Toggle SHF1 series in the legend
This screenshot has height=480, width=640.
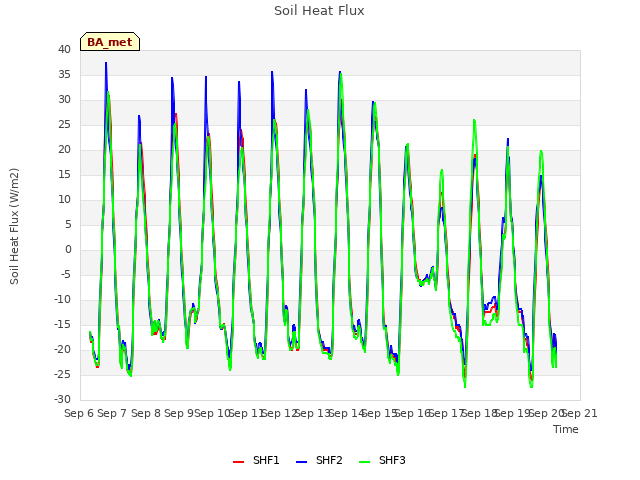pos(256,460)
